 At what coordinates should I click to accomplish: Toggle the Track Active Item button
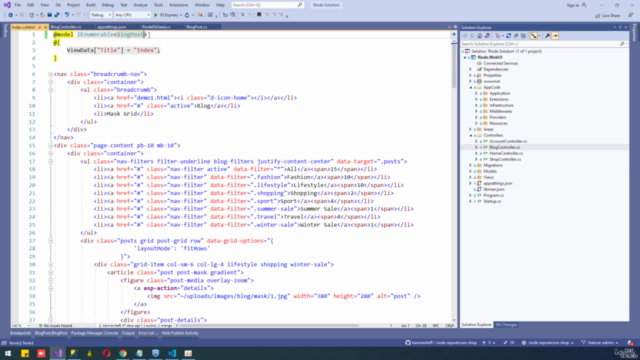coord(533,36)
